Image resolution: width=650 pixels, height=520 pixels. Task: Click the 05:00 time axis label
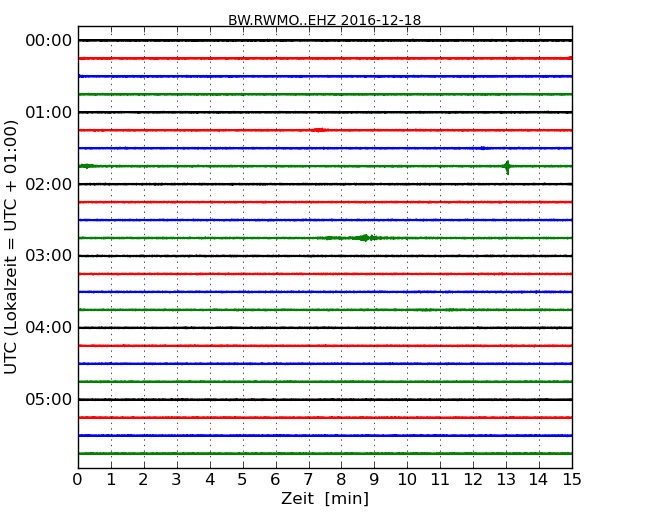click(49, 399)
